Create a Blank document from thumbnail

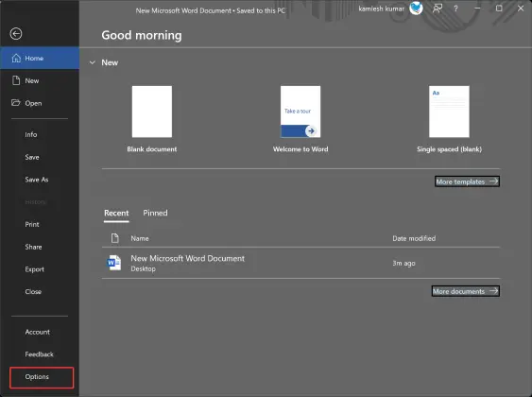152,112
